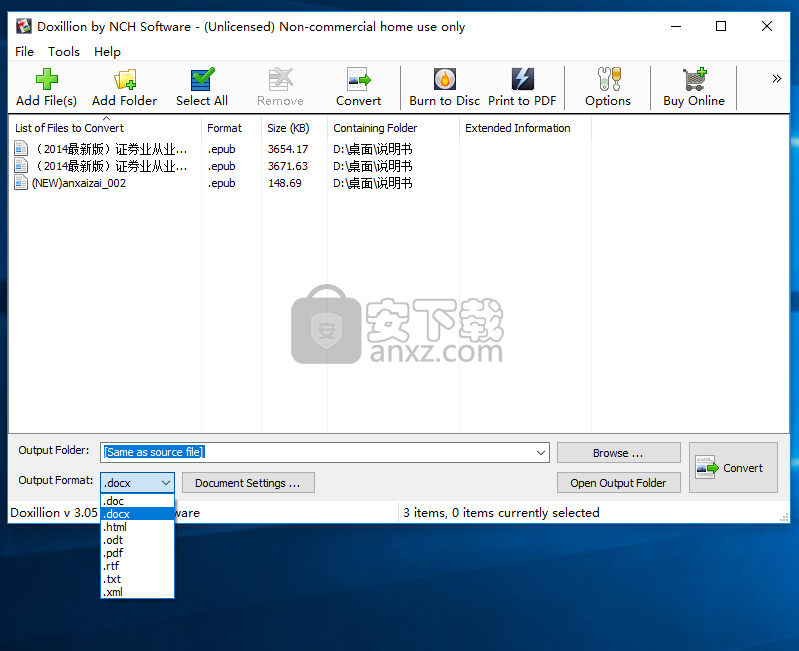The width and height of the screenshot is (799, 651).
Task: Open the Help menu
Action: (x=107, y=51)
